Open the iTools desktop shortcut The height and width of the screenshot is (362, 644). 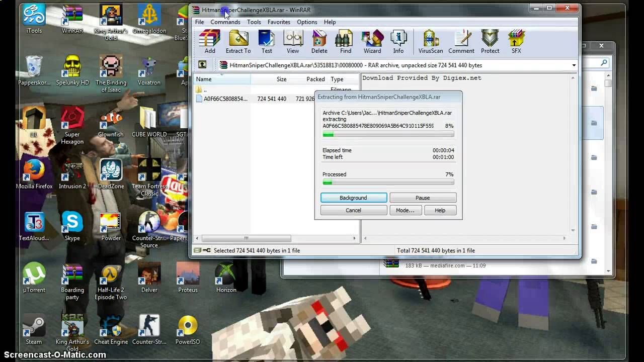click(x=34, y=19)
